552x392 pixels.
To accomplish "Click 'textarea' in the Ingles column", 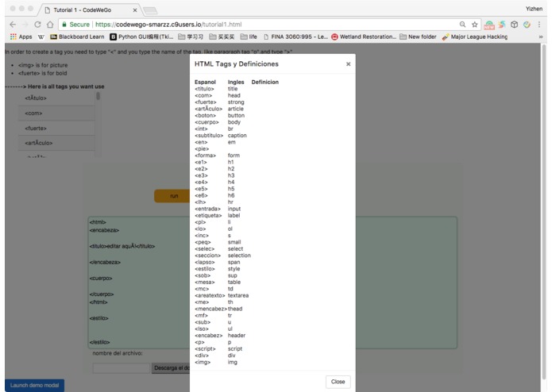I will (x=238, y=295).
